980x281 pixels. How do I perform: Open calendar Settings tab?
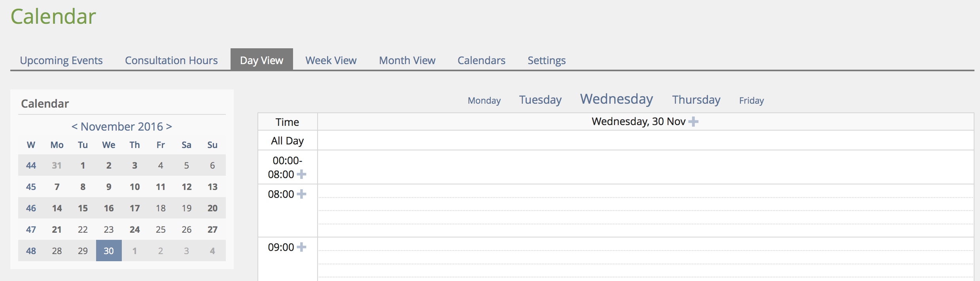(x=547, y=60)
